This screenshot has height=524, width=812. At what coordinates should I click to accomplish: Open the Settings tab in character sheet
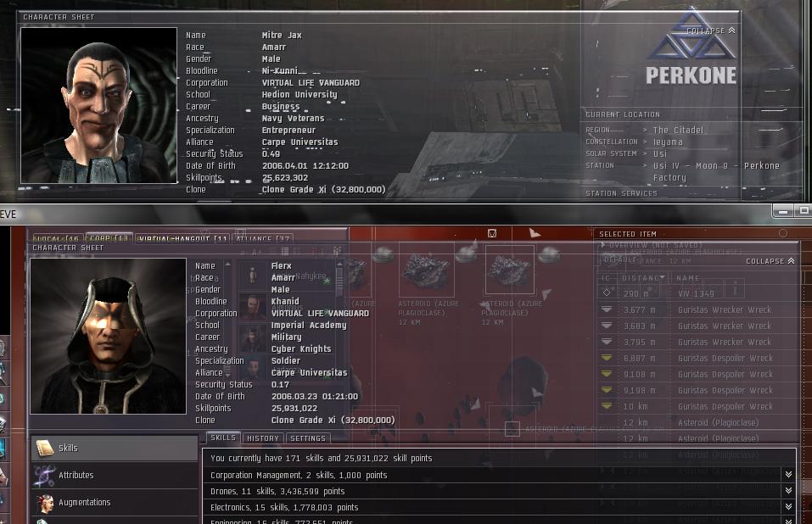tap(308, 438)
